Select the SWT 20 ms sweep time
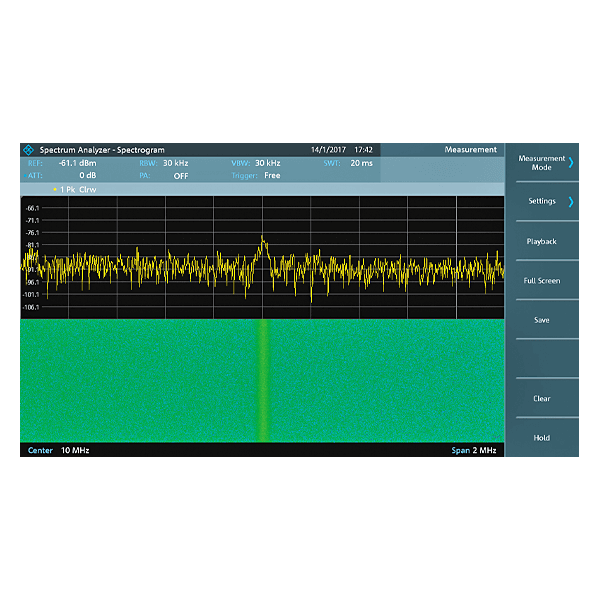 361,162
